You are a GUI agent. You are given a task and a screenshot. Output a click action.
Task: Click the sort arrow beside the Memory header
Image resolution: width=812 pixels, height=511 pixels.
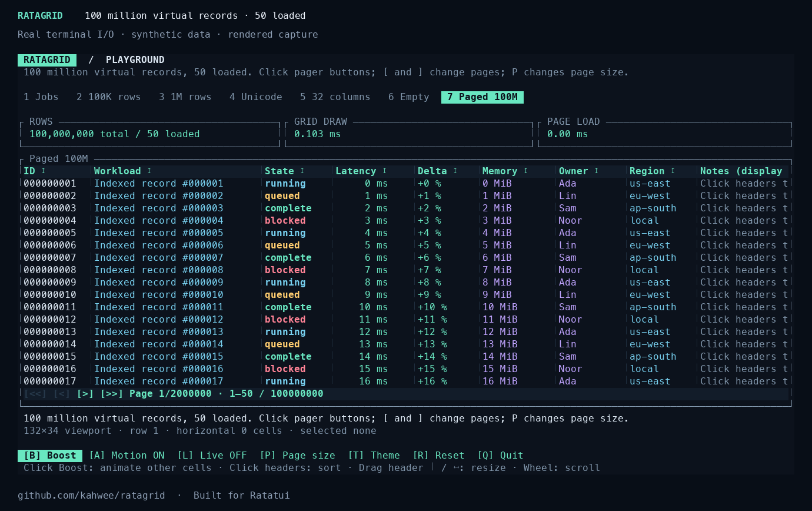[x=526, y=171]
